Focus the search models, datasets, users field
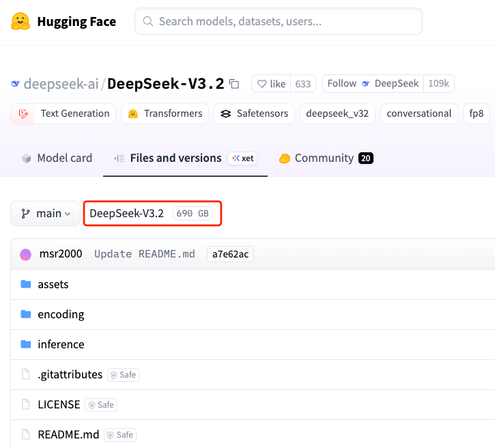The image size is (495, 448). tap(278, 21)
